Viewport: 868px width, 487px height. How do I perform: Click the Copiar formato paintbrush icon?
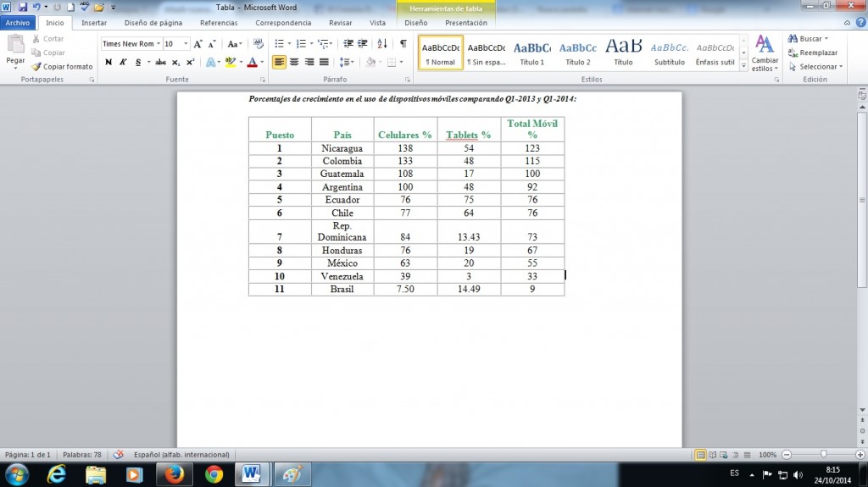pyautogui.click(x=36, y=66)
